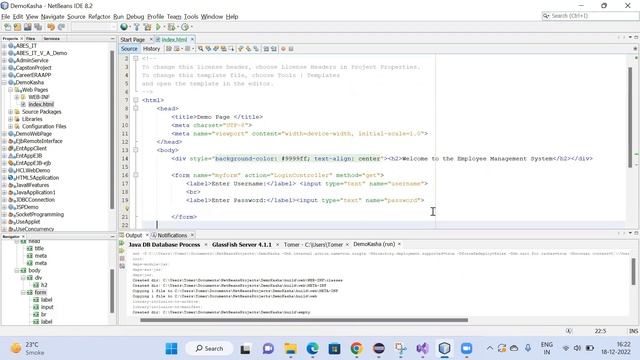
Task: Click the Projects tree vertical scrollbar
Action: 112,129
